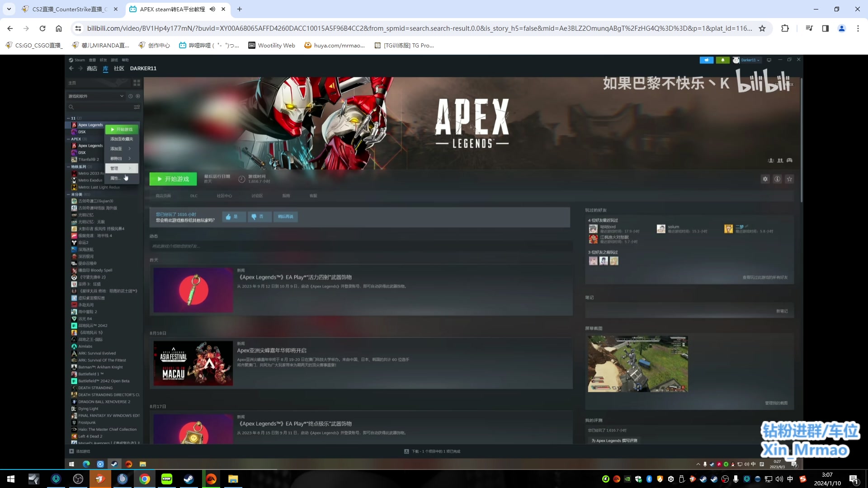Add Apex Legends to favorites with the star
The height and width of the screenshot is (488, 868).
pyautogui.click(x=789, y=179)
